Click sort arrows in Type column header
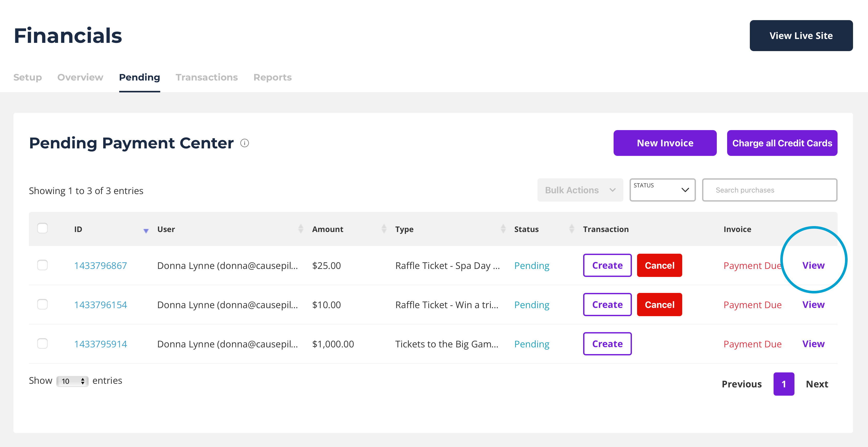 (x=503, y=229)
